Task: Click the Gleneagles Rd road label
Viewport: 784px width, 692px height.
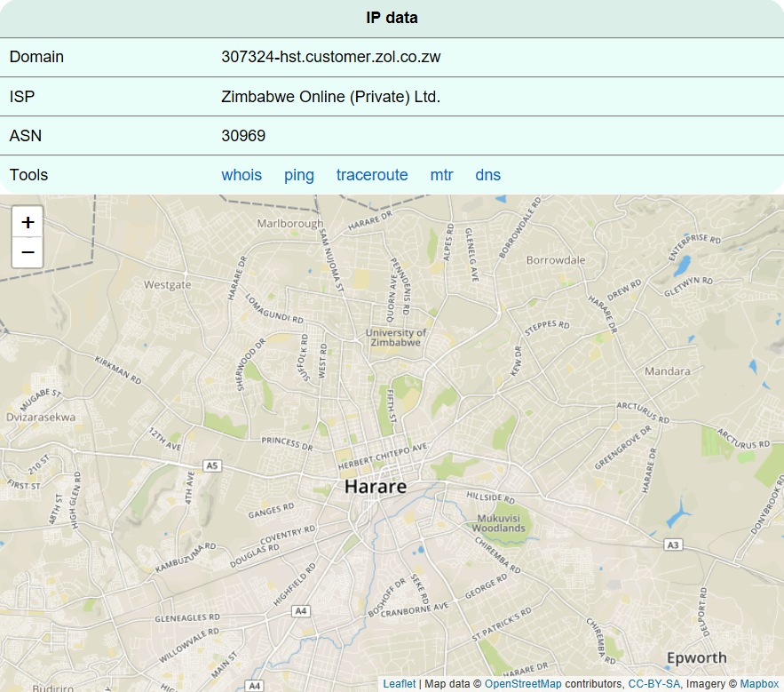Action: click(187, 618)
